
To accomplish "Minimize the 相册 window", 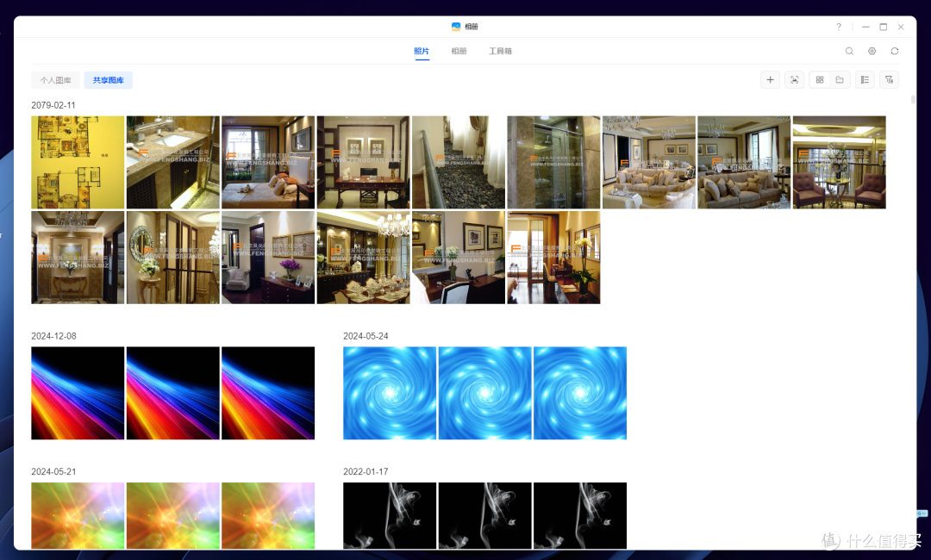I will coord(865,27).
